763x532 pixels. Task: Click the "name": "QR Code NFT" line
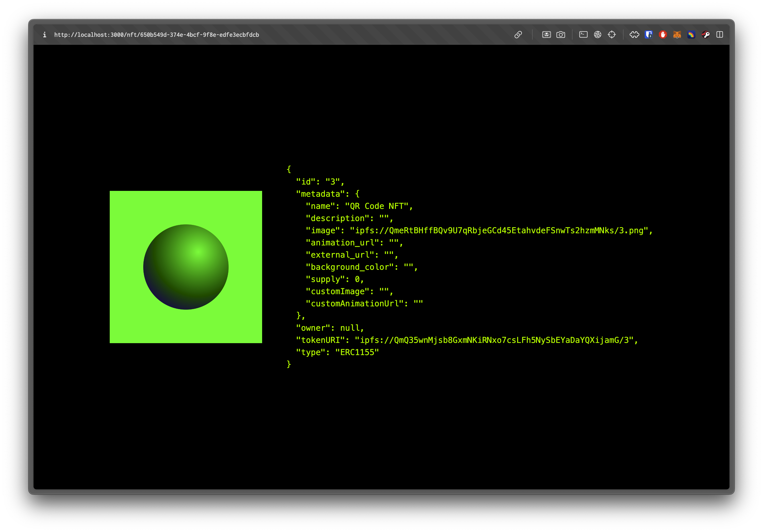tap(359, 206)
